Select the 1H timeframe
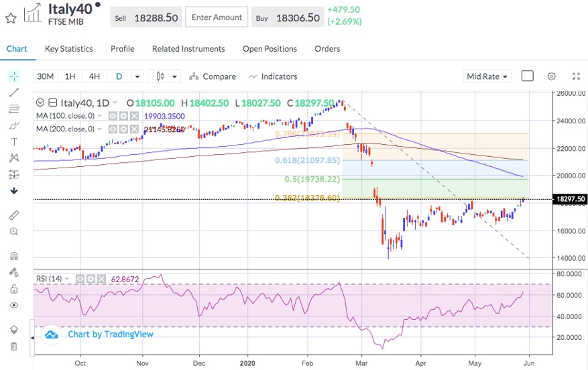This screenshot has height=370, width=588. (70, 76)
